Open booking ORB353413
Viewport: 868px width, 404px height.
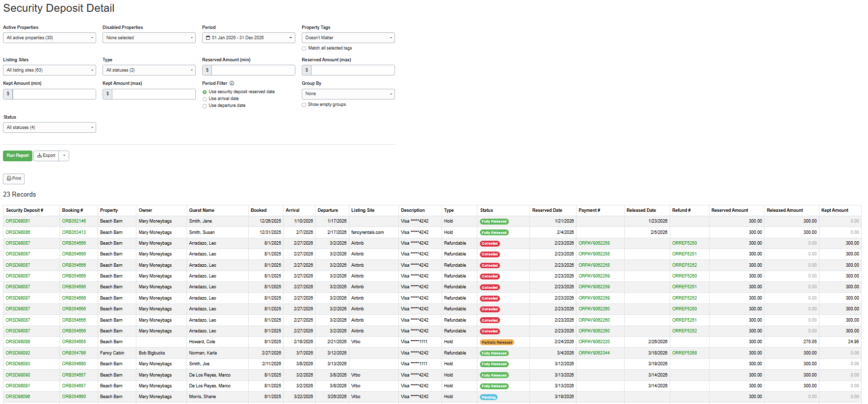click(x=74, y=232)
